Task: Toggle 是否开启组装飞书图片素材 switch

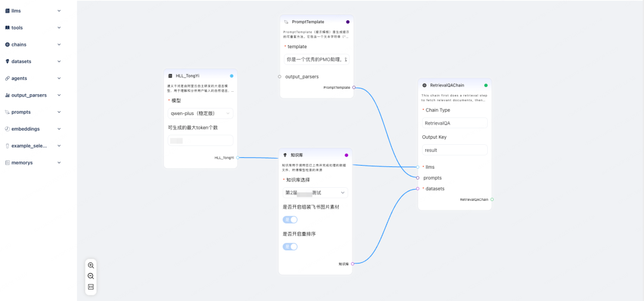Action: pyautogui.click(x=290, y=220)
